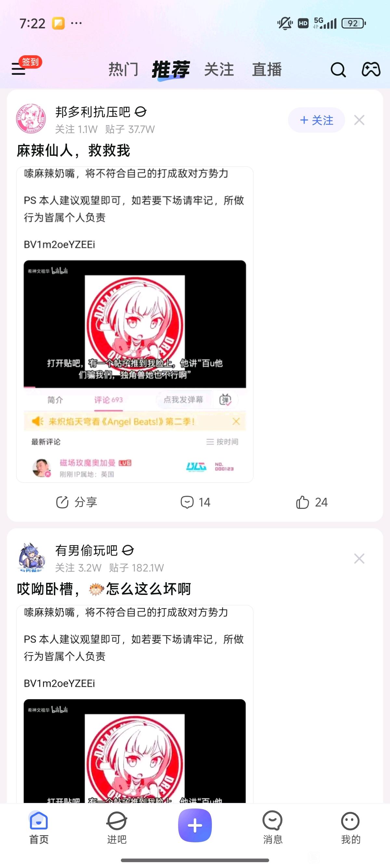Open 邦多利抗压吧 avatar
The width and height of the screenshot is (390, 868).
point(31,119)
